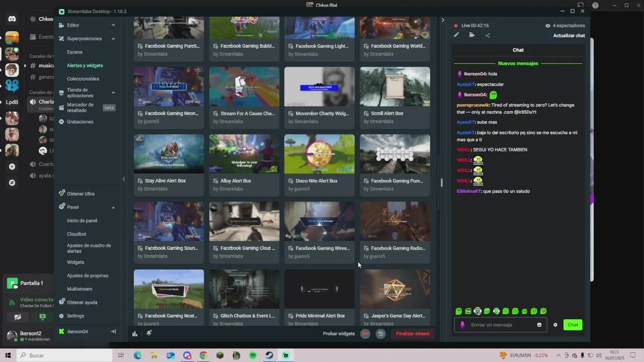The height and width of the screenshot is (362, 644).
Task: Click the Discord camera-off icon
Action: pyautogui.click(x=18, y=317)
